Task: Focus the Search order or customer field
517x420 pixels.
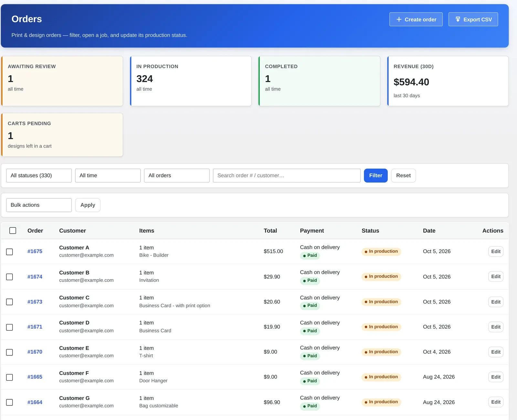Action: [287, 175]
